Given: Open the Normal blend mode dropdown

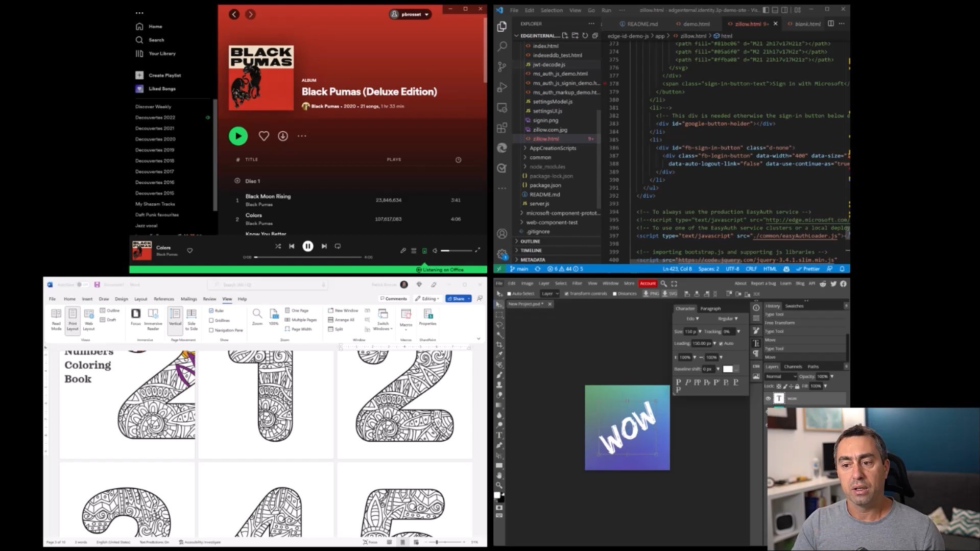Looking at the screenshot, I should [781, 376].
